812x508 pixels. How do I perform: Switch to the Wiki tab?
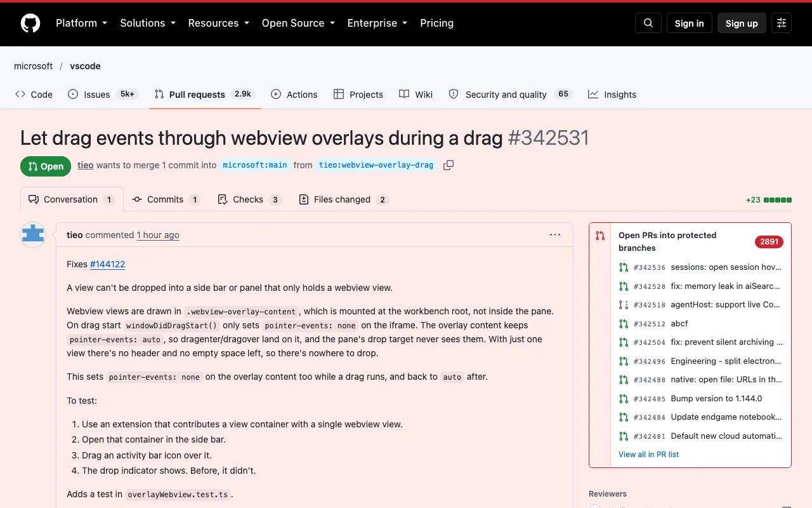(x=416, y=95)
